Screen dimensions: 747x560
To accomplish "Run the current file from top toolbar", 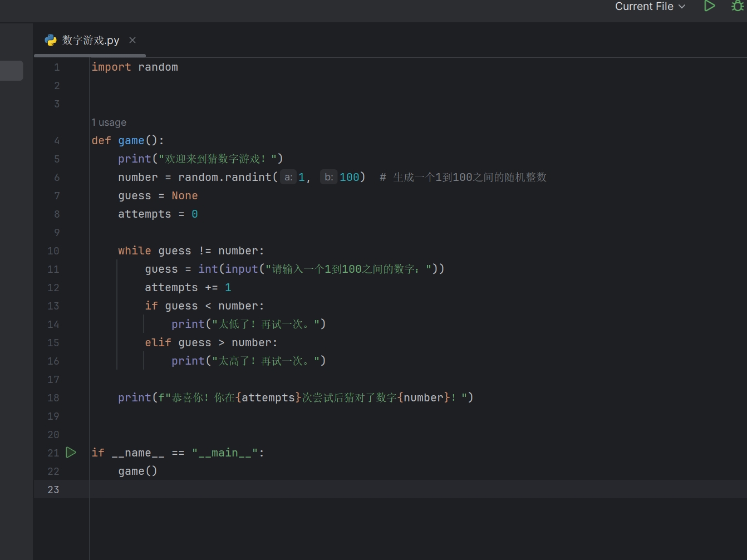I will click(x=709, y=6).
